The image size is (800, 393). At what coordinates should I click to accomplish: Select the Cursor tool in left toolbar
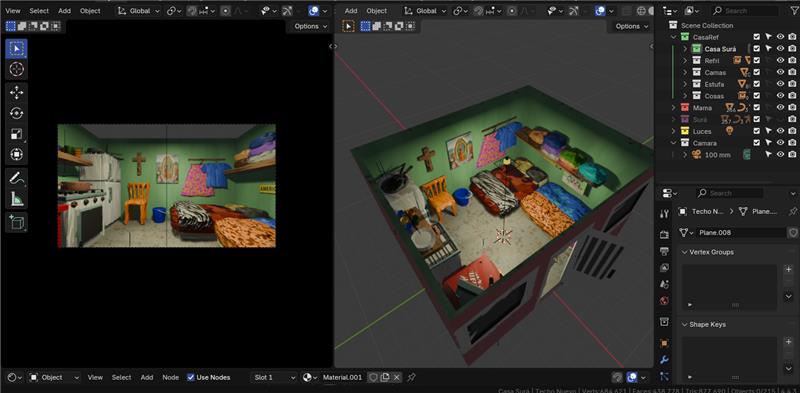pyautogui.click(x=16, y=69)
